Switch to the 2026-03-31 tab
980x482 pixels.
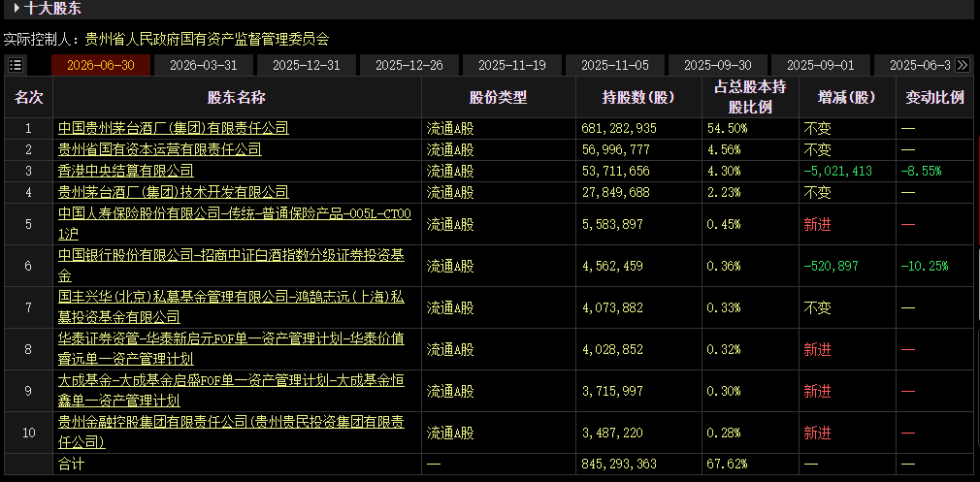203,65
